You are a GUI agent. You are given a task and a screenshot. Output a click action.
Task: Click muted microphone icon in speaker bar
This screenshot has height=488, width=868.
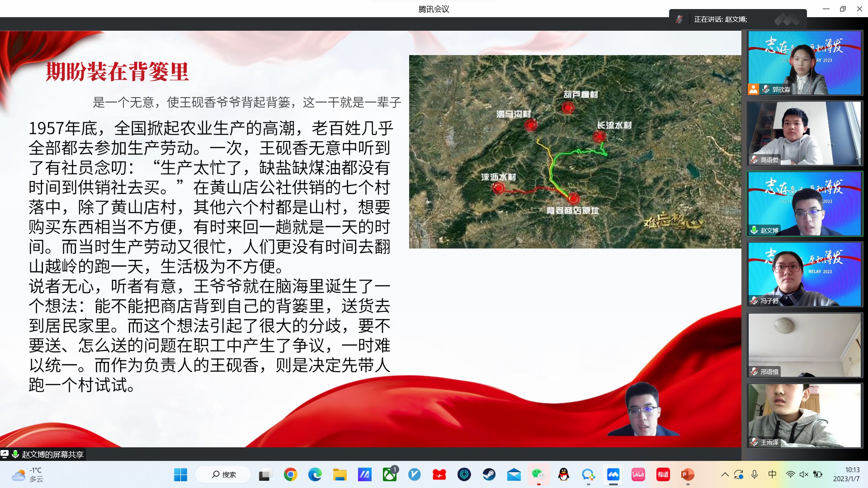point(679,19)
